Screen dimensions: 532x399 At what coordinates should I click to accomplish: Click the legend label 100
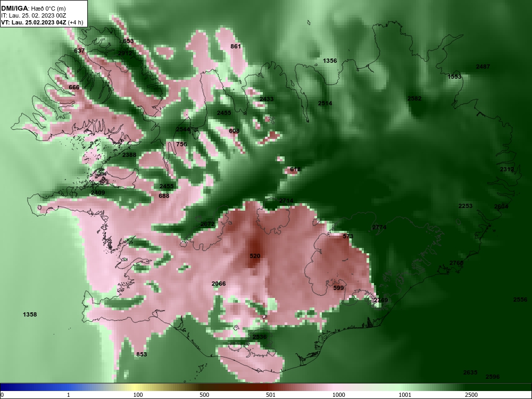[x=138, y=395]
